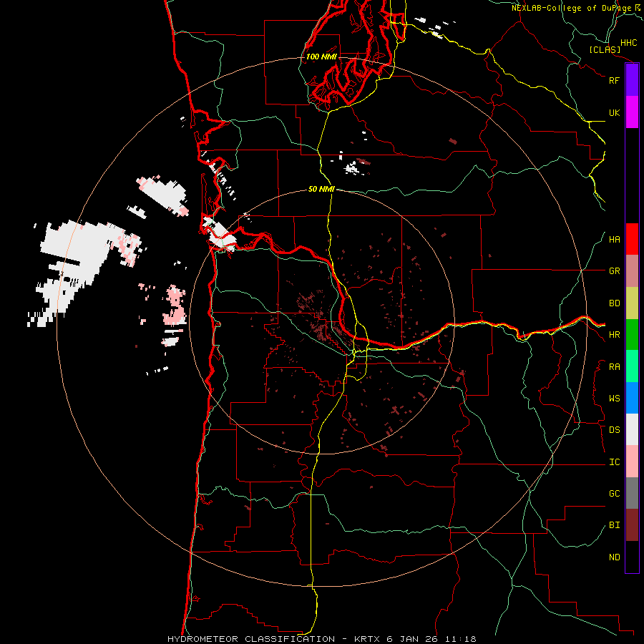Select the BI brown legend swatch
Screen dimensions: 644x644
(632, 525)
